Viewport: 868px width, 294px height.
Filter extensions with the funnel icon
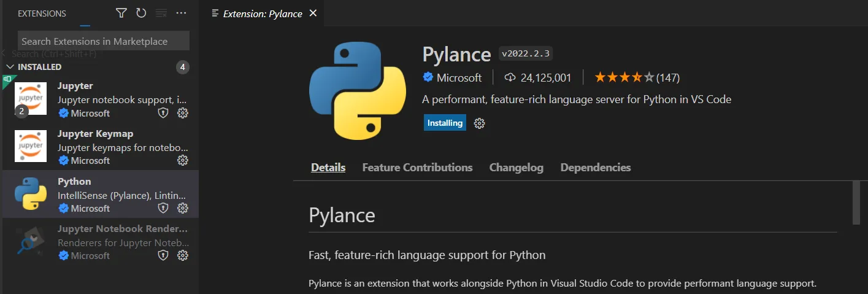(x=121, y=13)
